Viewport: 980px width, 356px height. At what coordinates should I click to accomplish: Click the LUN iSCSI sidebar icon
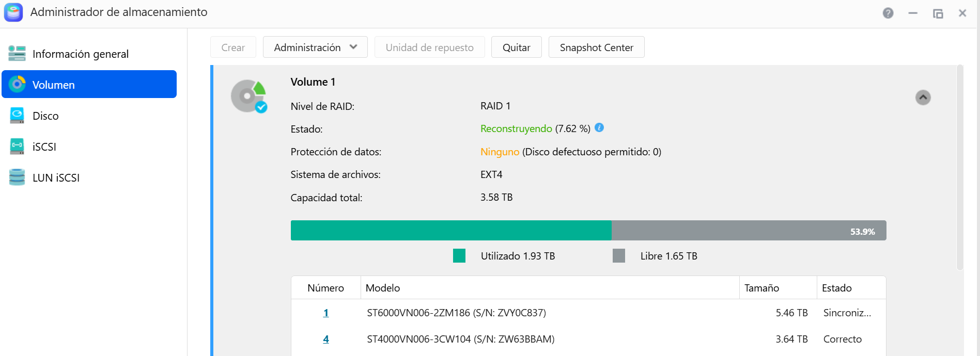point(17,177)
